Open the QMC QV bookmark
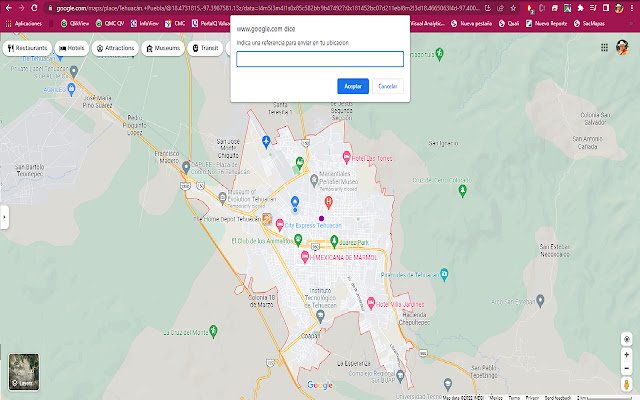Image resolution: width=640 pixels, height=400 pixels. [x=110, y=24]
